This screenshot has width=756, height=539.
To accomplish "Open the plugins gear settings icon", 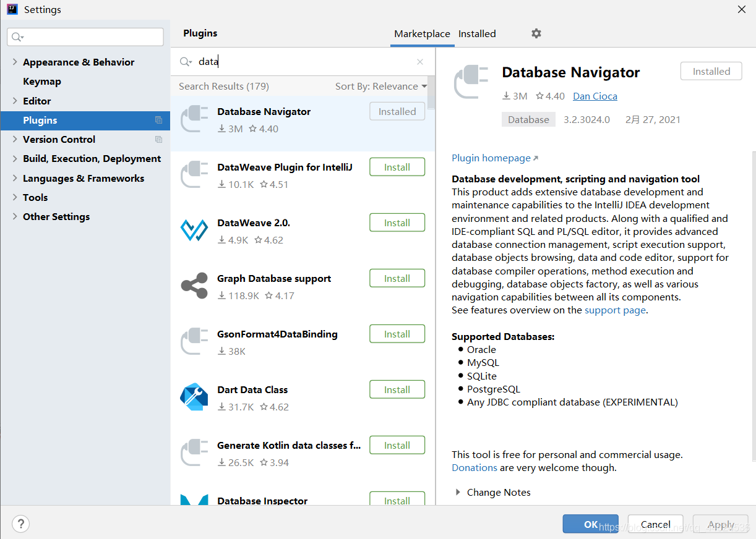I will coord(536,33).
